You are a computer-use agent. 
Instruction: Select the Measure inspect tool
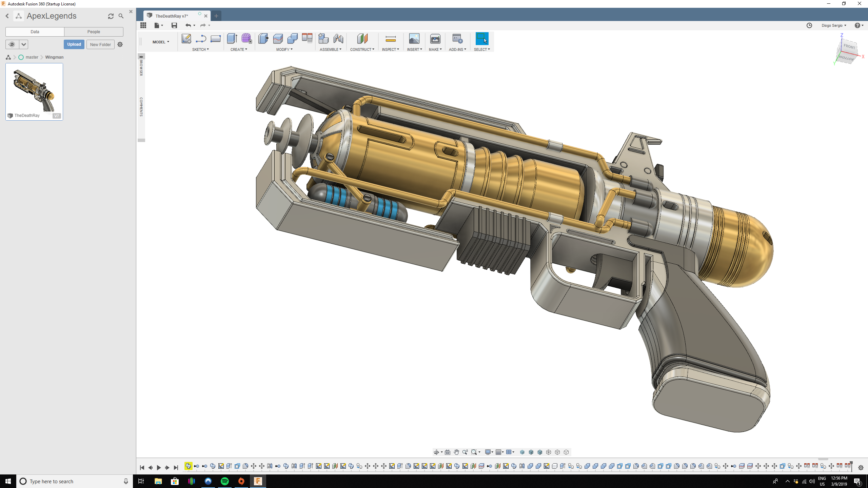[x=391, y=39]
